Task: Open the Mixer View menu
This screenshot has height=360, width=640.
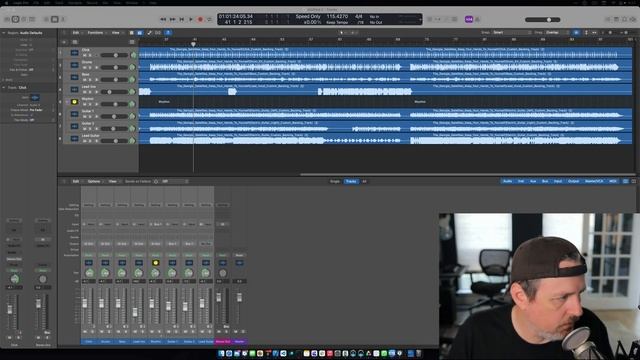Action: tap(113, 181)
